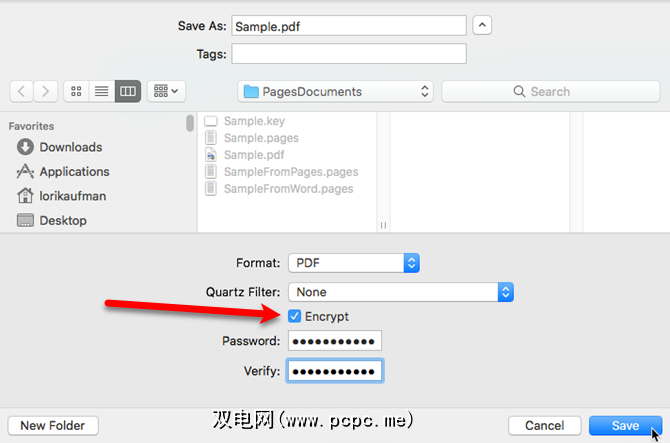Click the magnifier icon in Search

(519, 91)
